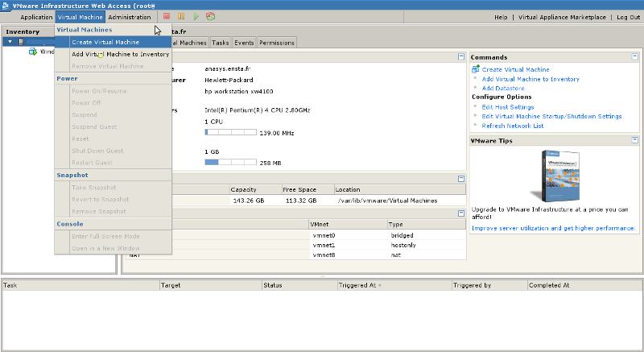The width and height of the screenshot is (644, 352).
Task: Switch to the Events tab
Action: click(244, 42)
